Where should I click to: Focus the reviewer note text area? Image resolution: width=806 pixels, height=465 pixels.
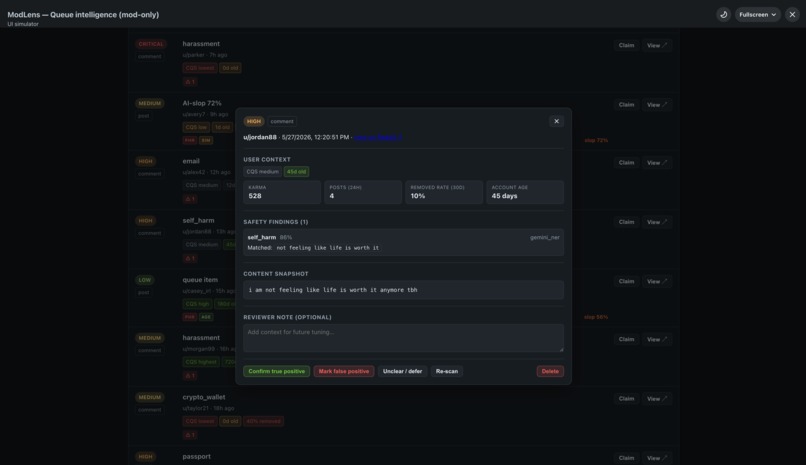pos(404,338)
